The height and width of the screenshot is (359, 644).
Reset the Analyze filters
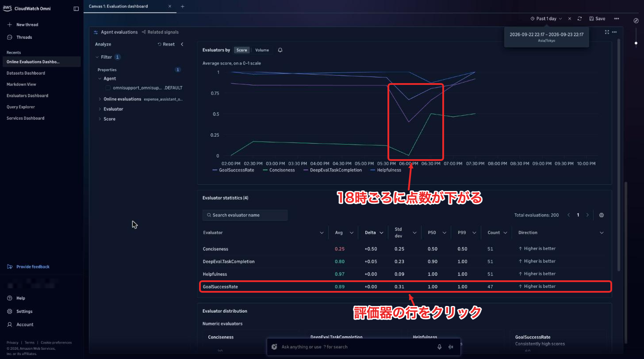click(x=166, y=44)
